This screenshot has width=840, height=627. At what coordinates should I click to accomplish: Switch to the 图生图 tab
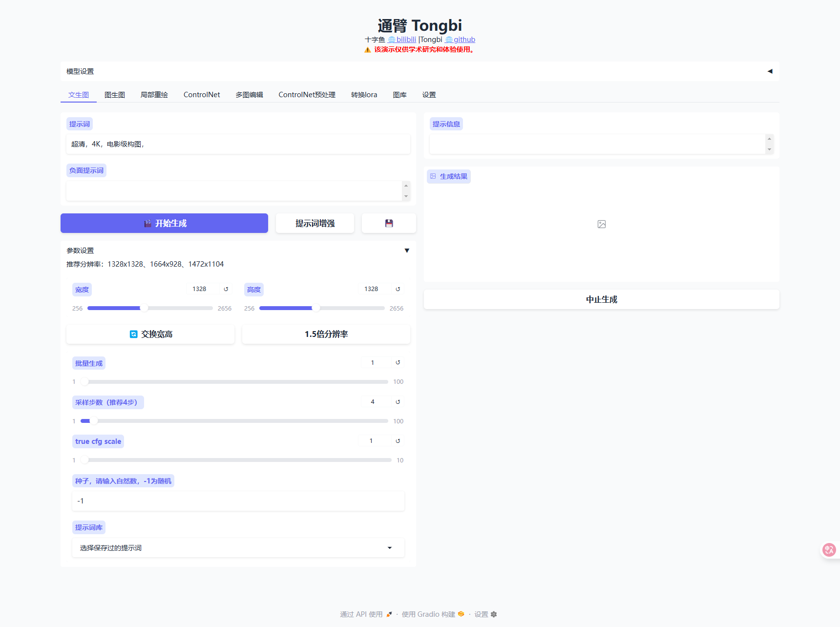115,95
